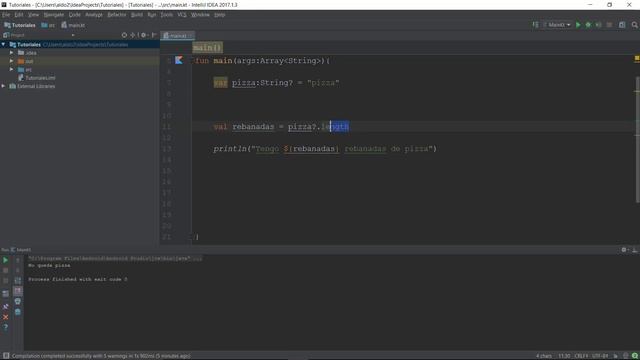The image size is (640, 360).
Task: Hide the Run tool window
Action: pyautogui.click(x=635, y=250)
